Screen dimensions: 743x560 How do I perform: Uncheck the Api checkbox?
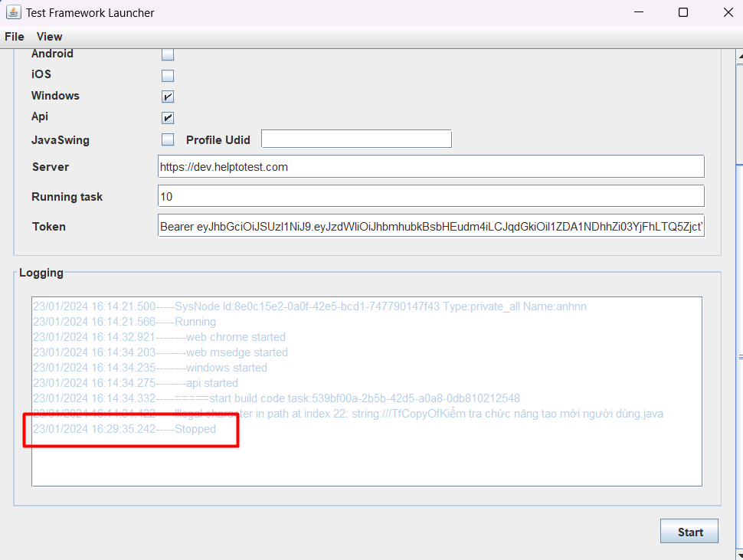(x=168, y=117)
